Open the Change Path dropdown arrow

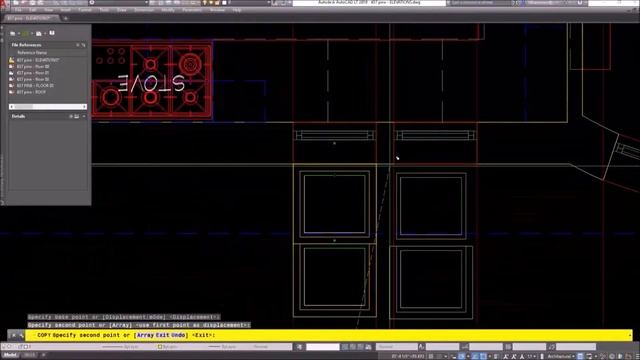pyautogui.click(x=45, y=33)
